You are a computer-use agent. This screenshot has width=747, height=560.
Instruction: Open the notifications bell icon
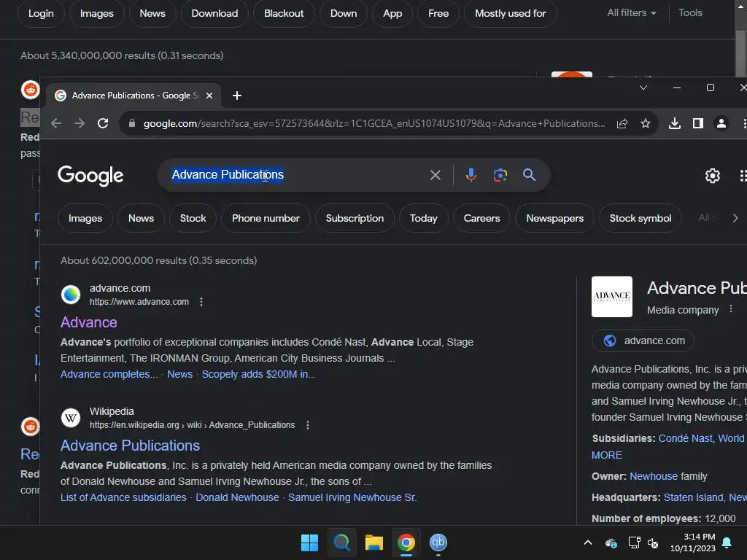[x=727, y=542]
